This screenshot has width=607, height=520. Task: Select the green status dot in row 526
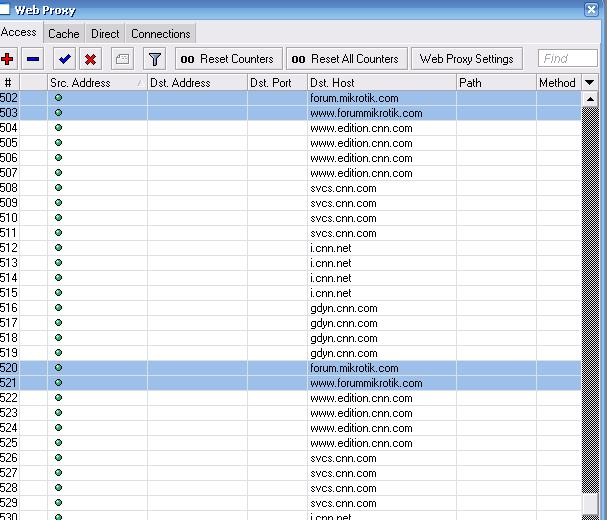(58, 457)
